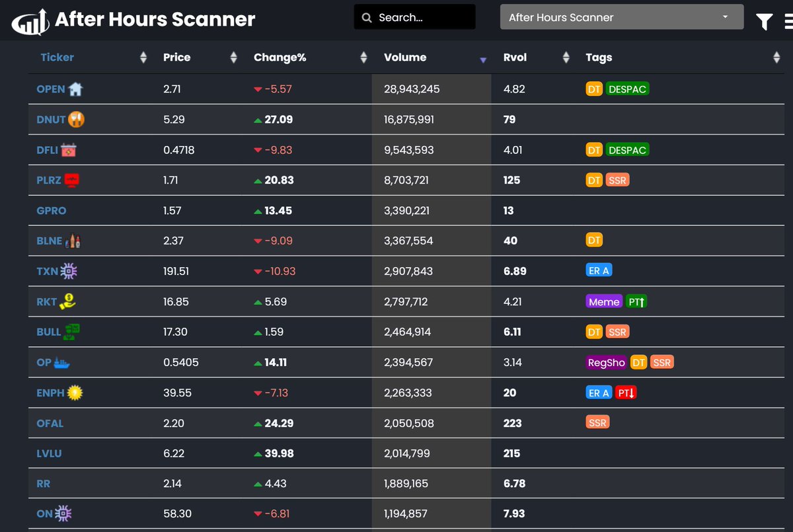Screen dimensions: 793x532
Task: Sort by the Rvol column arrows
Action: pyautogui.click(x=566, y=57)
